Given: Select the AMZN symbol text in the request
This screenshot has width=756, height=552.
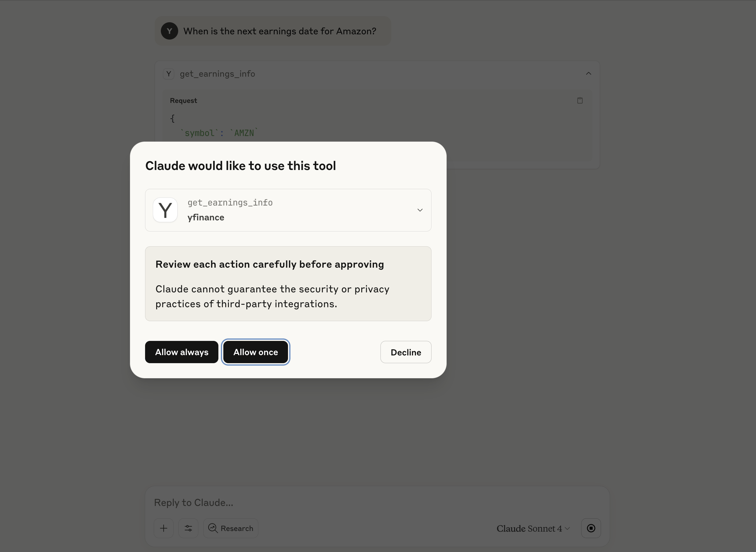Looking at the screenshot, I should (x=243, y=133).
